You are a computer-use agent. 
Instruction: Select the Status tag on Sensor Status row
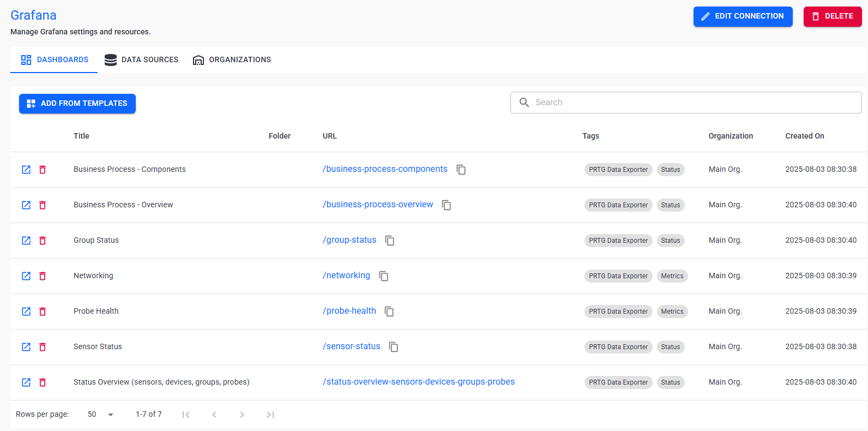[671, 347]
